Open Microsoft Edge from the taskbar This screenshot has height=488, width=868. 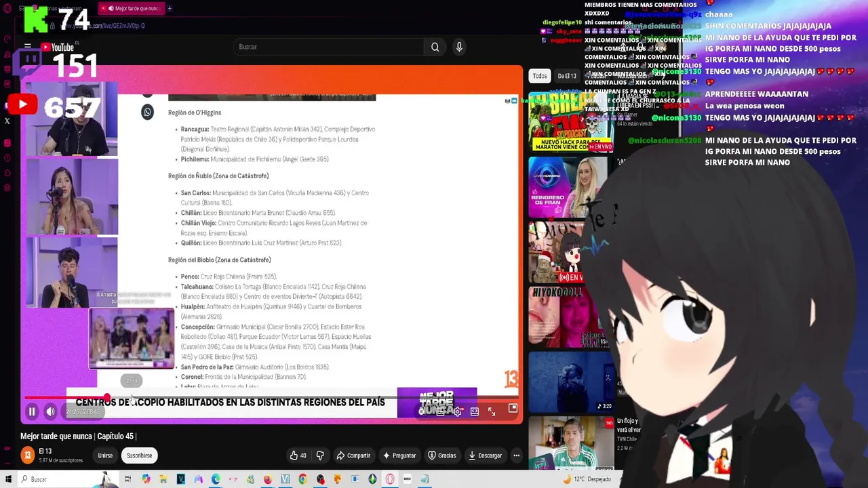click(x=216, y=479)
